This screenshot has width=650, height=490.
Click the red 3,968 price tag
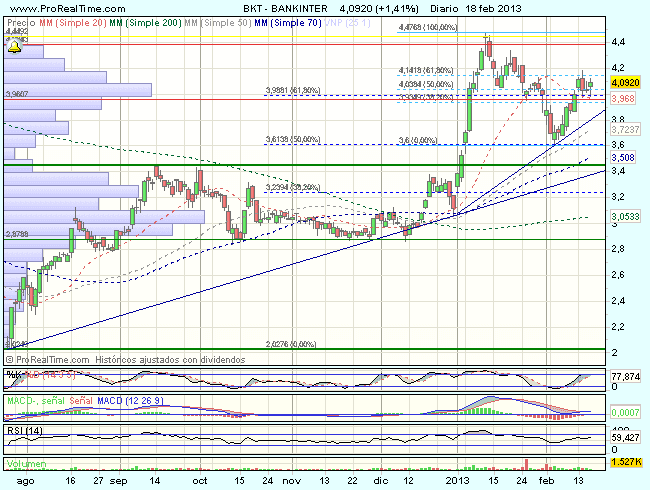(x=623, y=99)
